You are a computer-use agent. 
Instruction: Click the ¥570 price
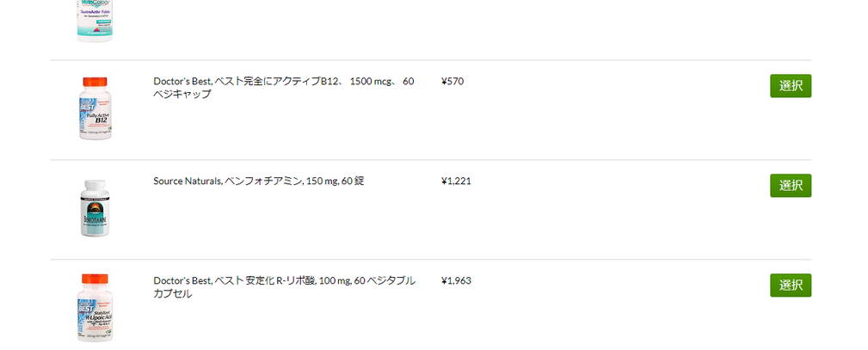coord(452,82)
